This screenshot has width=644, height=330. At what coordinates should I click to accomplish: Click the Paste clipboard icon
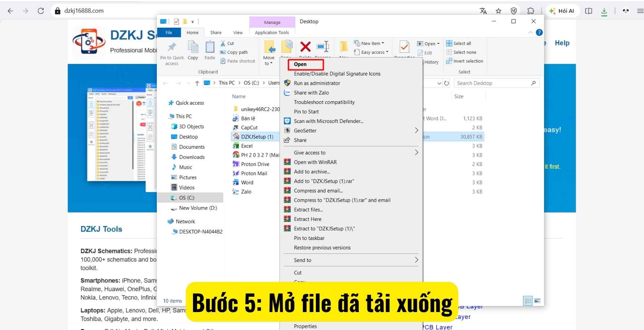coord(210,47)
